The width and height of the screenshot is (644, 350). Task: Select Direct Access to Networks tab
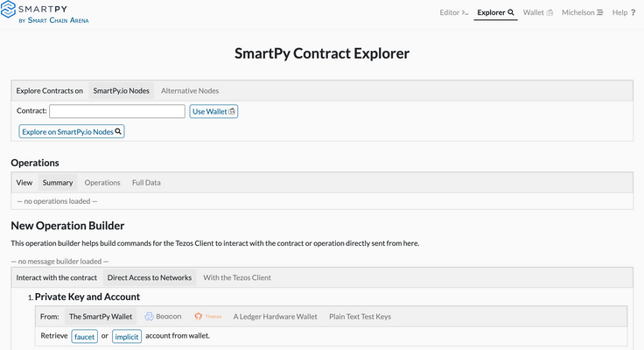[x=150, y=277]
